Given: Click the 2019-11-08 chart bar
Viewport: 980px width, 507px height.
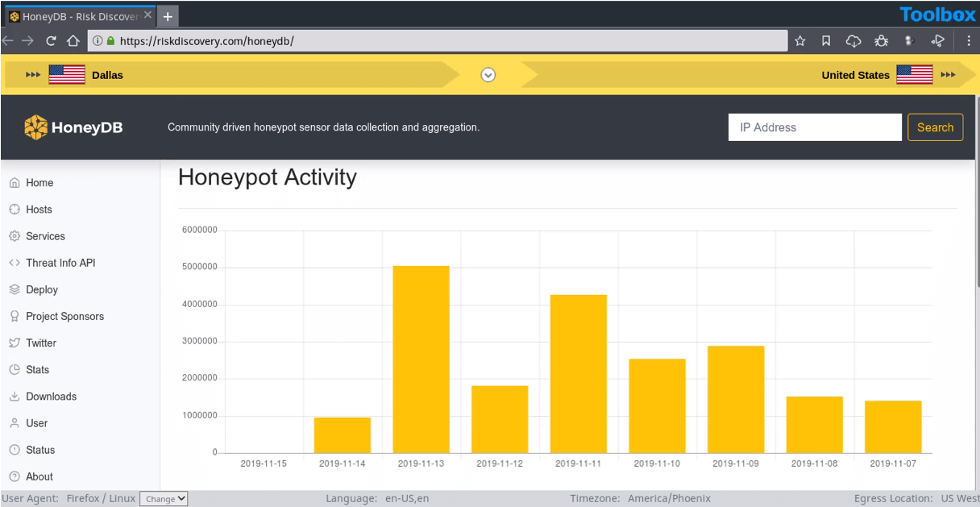Looking at the screenshot, I should tap(815, 425).
